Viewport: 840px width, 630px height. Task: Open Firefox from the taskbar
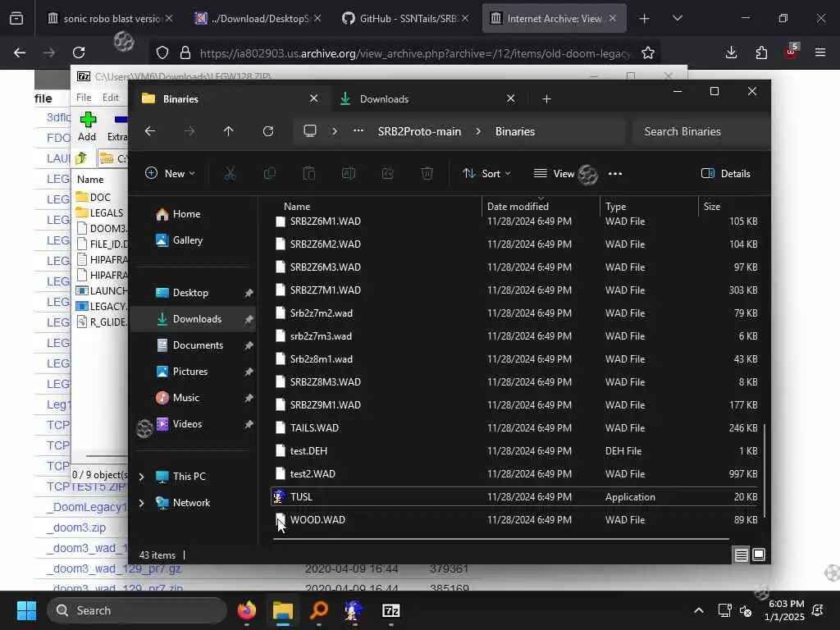[247, 610]
